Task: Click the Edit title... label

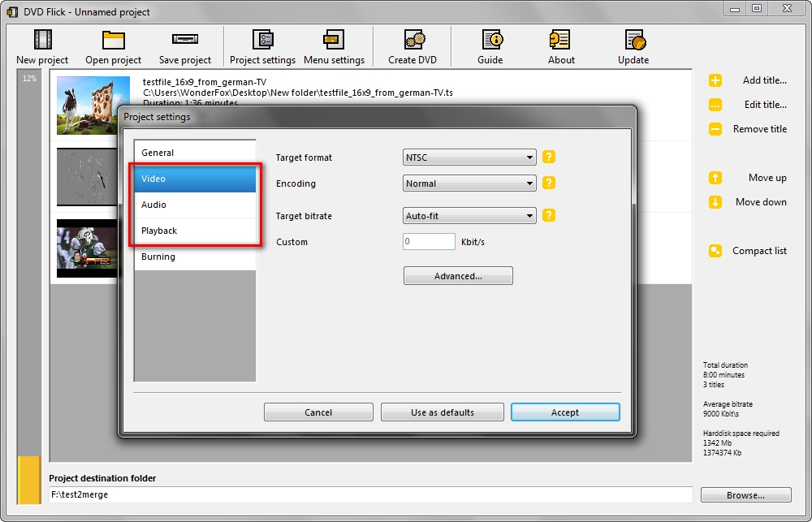Action: click(766, 105)
